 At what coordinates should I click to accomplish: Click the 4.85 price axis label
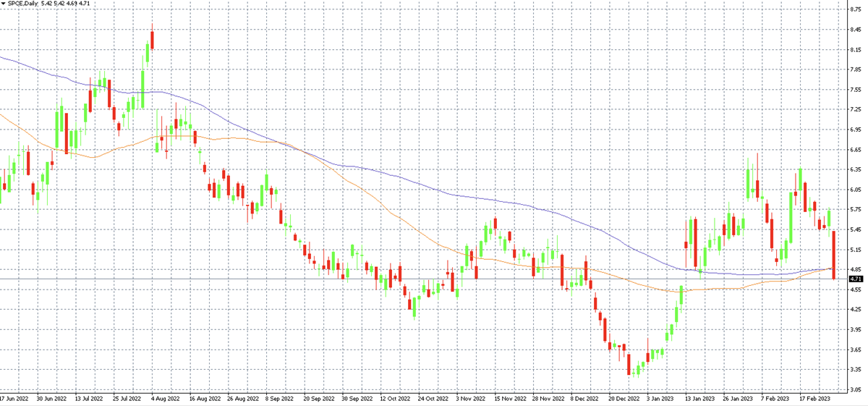[x=856, y=269]
